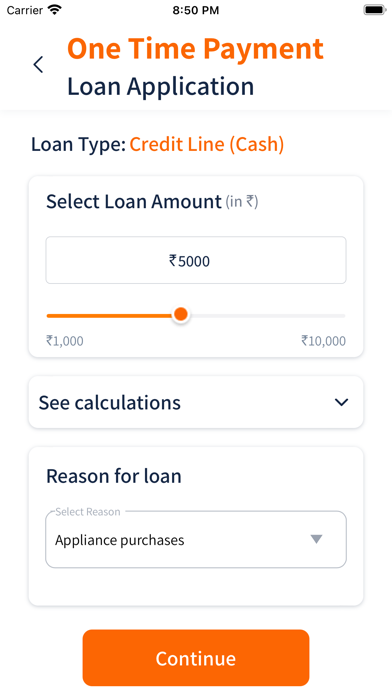
Task: Tap the Reason for loan heading
Action: tap(114, 476)
